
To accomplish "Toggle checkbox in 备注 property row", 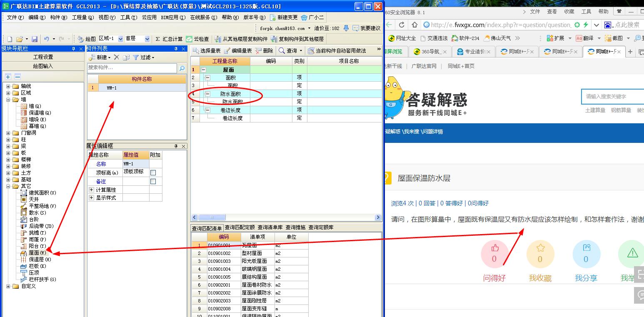I will pyautogui.click(x=153, y=182).
